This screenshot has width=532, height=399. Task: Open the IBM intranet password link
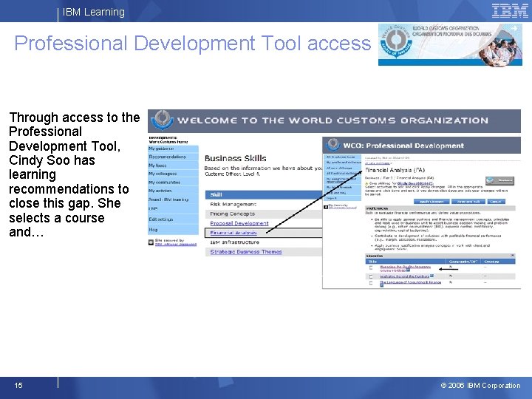click(x=176, y=245)
